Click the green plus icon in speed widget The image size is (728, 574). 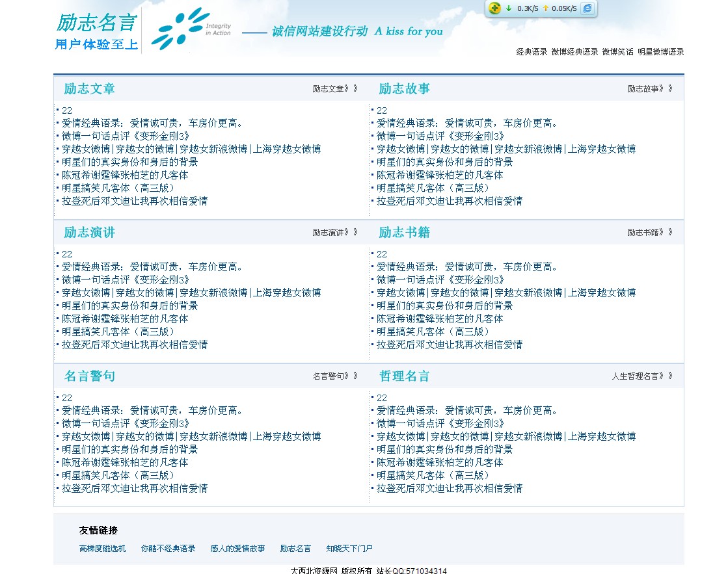click(x=494, y=8)
